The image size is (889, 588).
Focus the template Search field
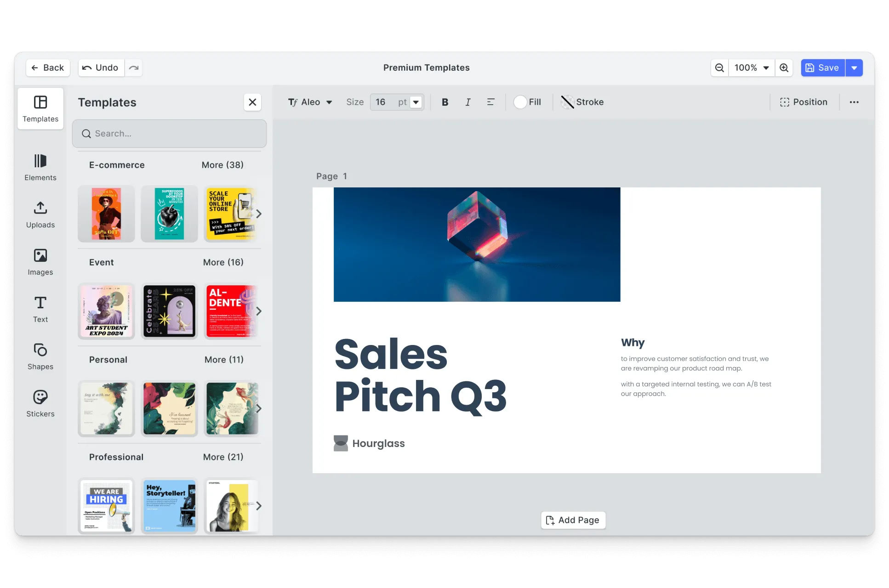(x=170, y=134)
